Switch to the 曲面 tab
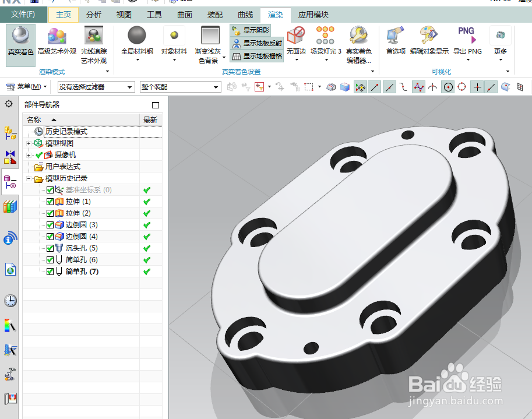The width and height of the screenshot is (532, 419). 185,15
